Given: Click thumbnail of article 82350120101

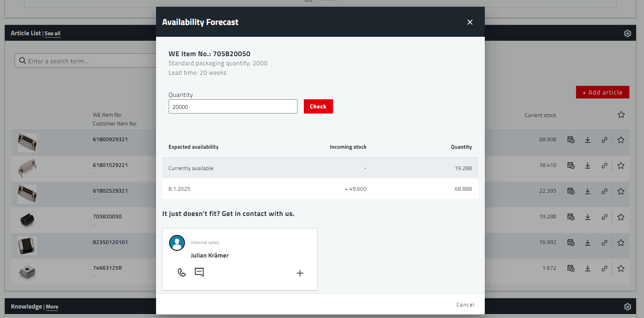Looking at the screenshot, I should [27, 245].
